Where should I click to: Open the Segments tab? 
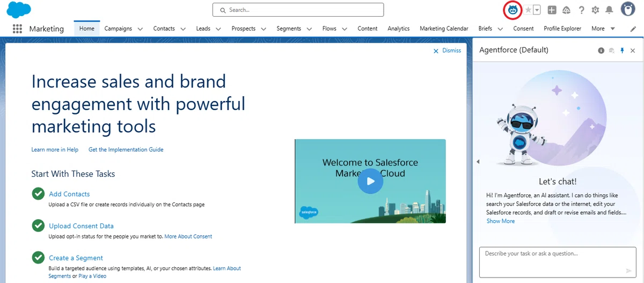pos(289,28)
